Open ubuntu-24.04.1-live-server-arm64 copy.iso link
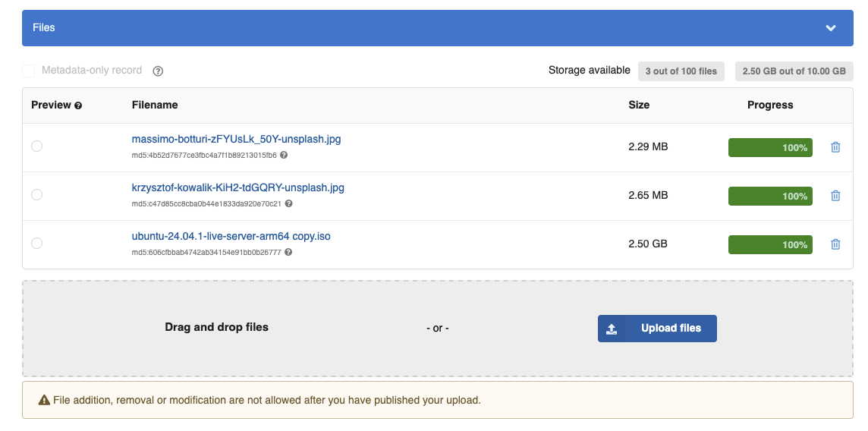Viewport: 868px width, 431px height. [x=231, y=237]
